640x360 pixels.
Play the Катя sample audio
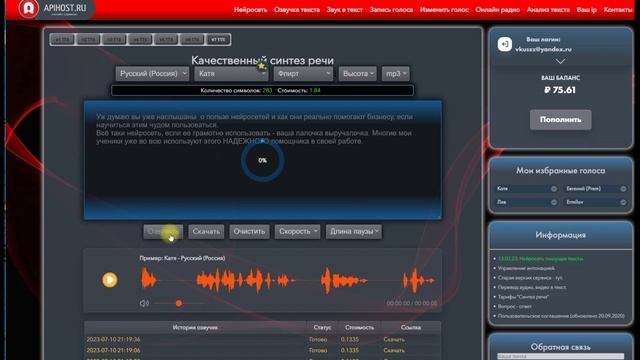click(x=109, y=280)
